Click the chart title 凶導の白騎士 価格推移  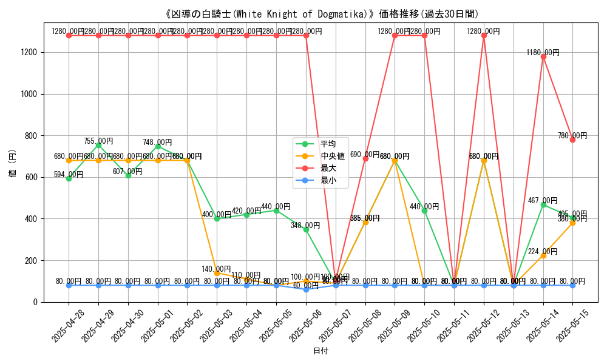tap(321, 15)
